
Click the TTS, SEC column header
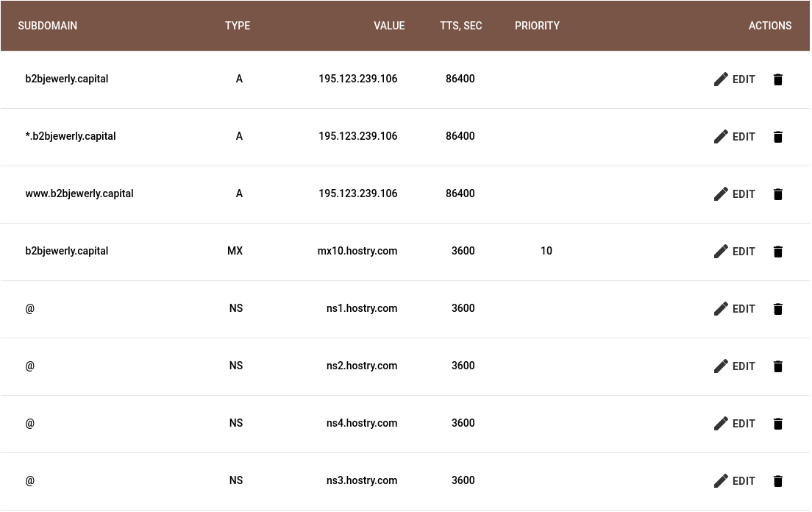coord(461,26)
